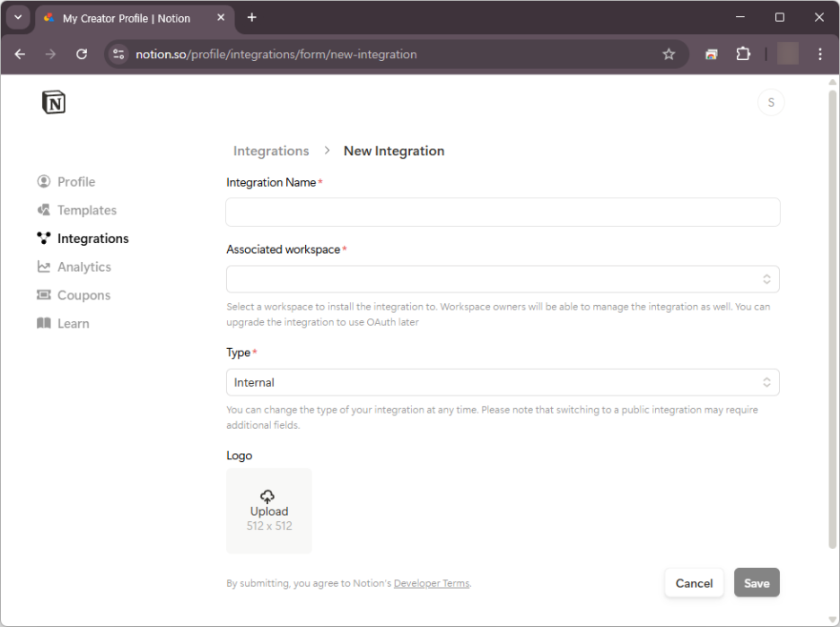Click the Type field label

(x=239, y=353)
